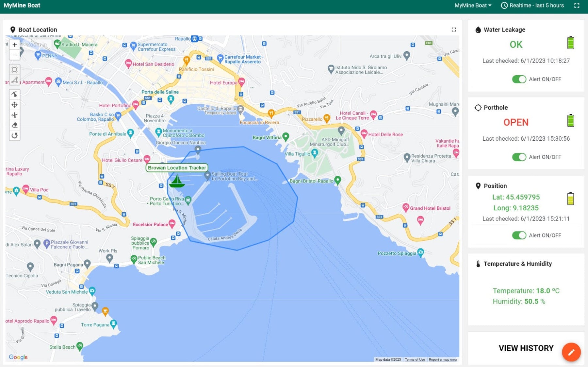Click the Grand Hotel Bristol pin

[405, 207]
